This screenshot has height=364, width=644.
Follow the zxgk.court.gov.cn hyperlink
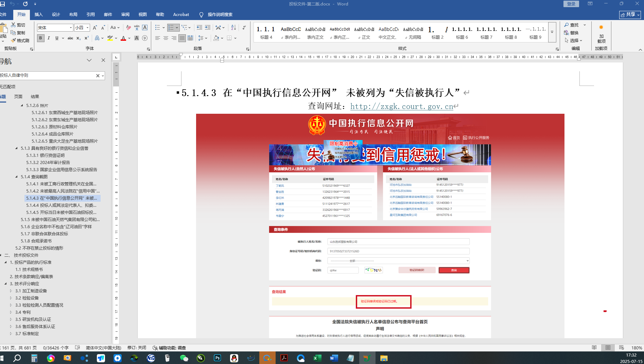(402, 107)
